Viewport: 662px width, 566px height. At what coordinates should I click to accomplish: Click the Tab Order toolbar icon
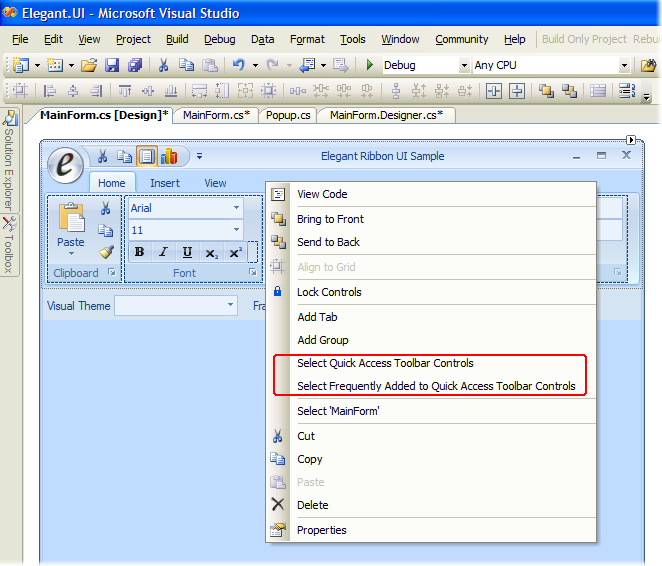click(627, 90)
